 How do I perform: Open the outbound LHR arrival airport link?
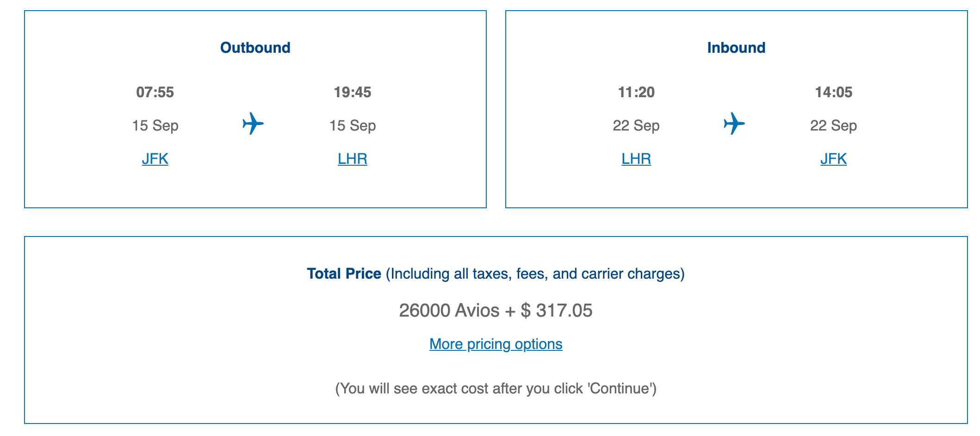point(353,159)
